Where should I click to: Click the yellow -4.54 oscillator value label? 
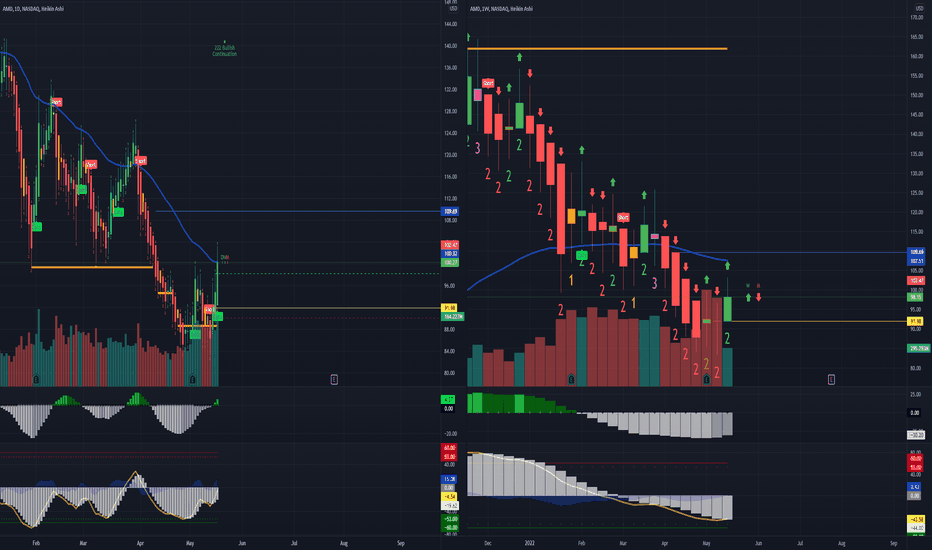(449, 496)
